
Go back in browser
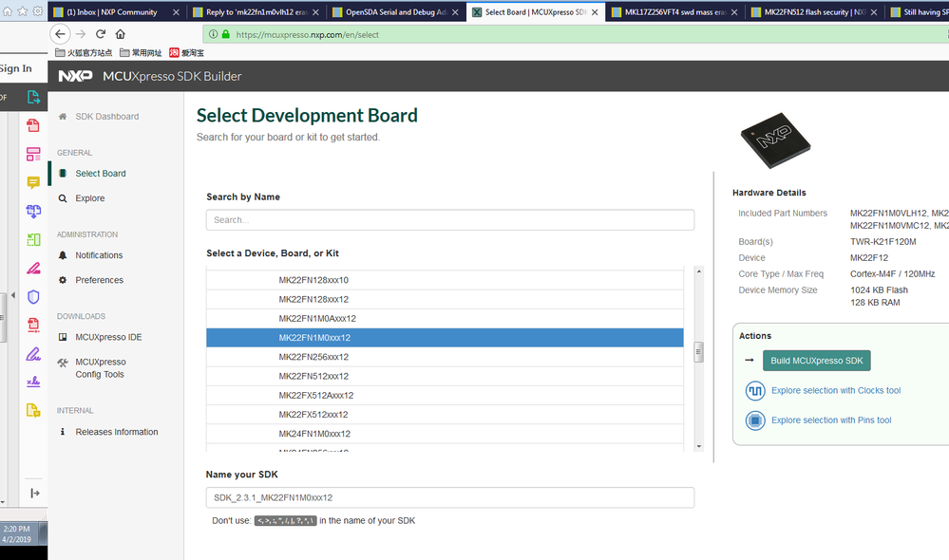pyautogui.click(x=59, y=34)
